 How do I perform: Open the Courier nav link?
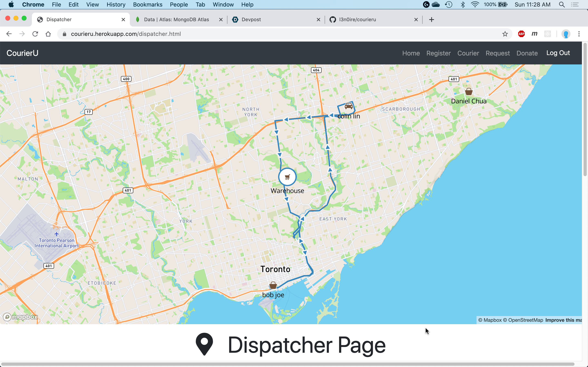pyautogui.click(x=468, y=53)
